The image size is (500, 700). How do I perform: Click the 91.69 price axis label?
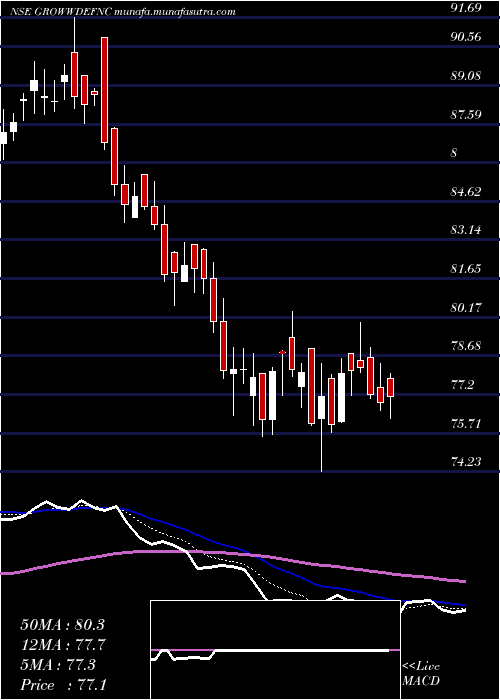click(466, 8)
